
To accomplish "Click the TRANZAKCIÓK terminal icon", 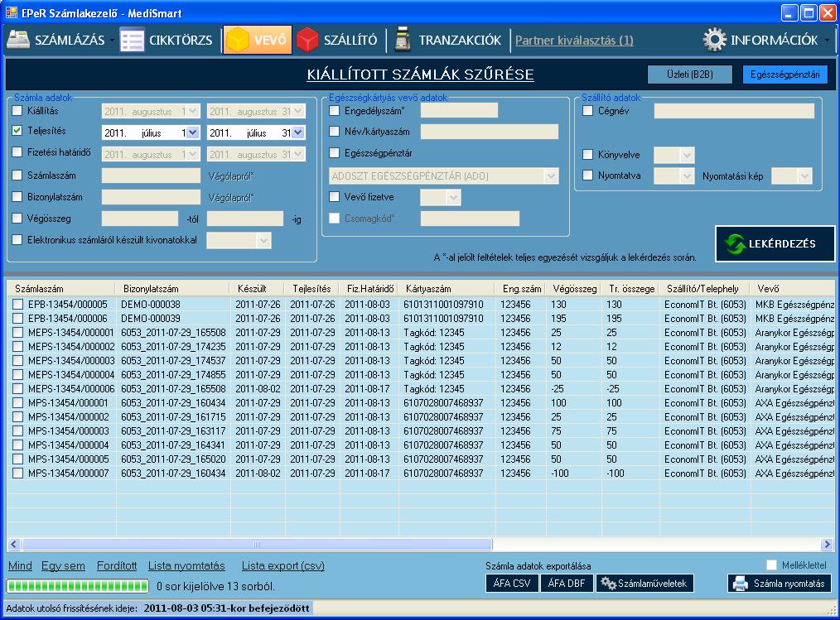I will pyautogui.click(x=403, y=41).
